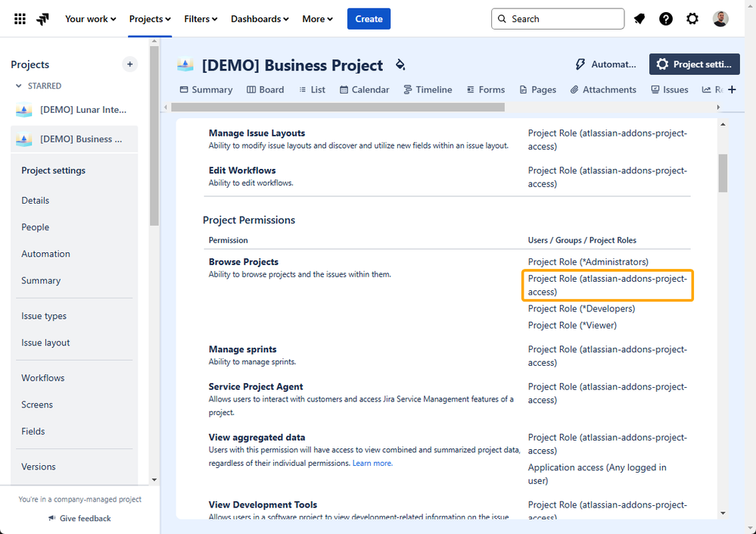Open Summary in the settings sidebar
Screen dimensions: 756x534
[41, 280]
